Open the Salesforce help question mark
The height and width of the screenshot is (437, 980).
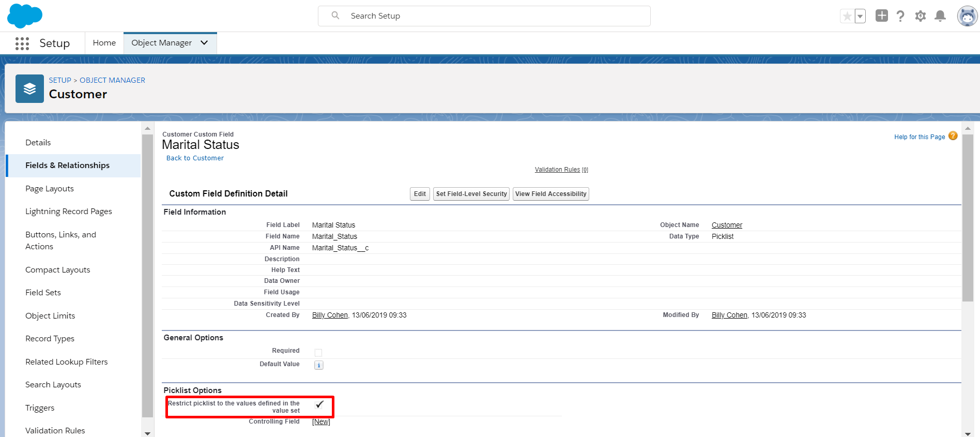900,16
